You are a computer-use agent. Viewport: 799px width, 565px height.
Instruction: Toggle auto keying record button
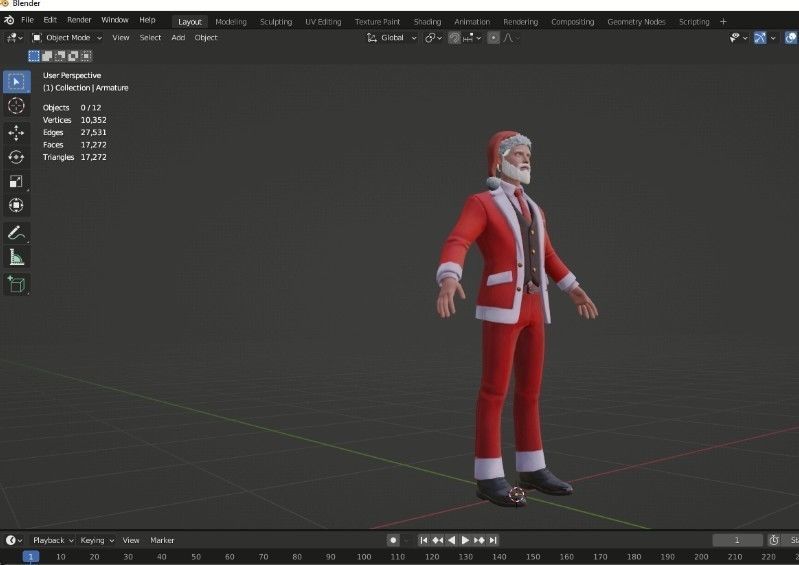(393, 540)
